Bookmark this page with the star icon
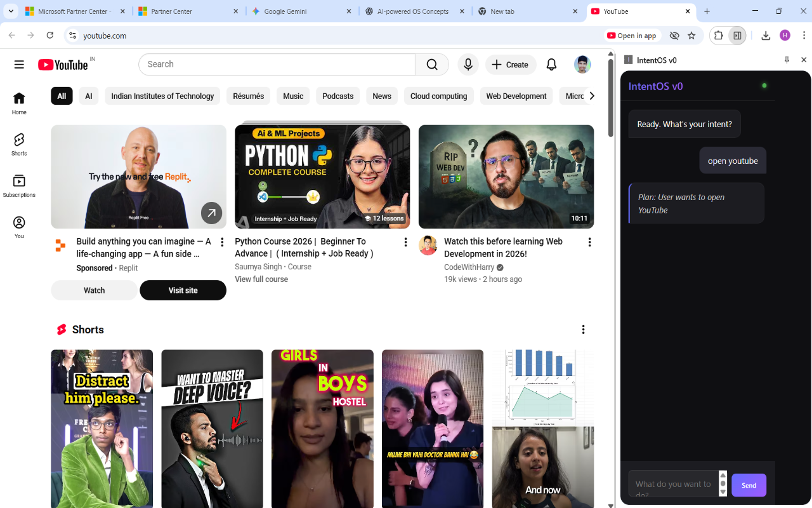 pyautogui.click(x=691, y=36)
